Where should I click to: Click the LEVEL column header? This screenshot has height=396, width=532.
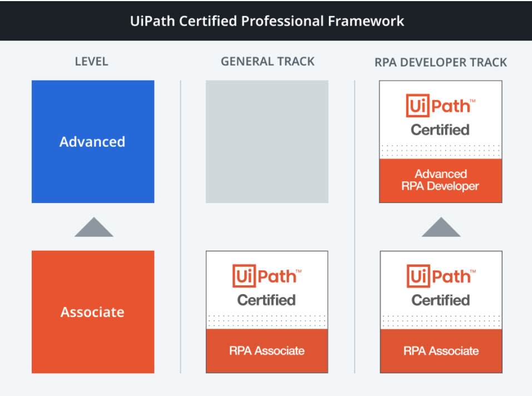92,61
